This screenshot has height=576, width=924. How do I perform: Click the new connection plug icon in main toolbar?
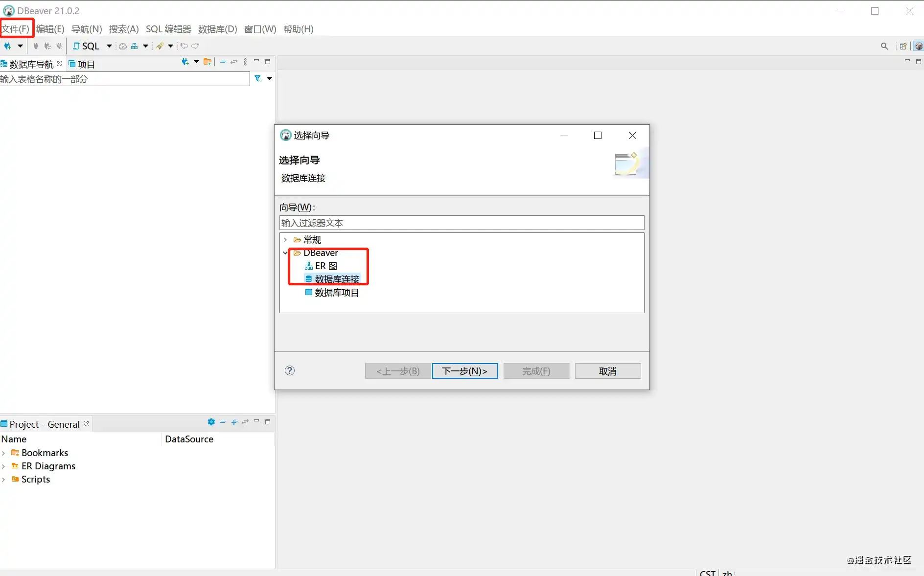[8, 46]
